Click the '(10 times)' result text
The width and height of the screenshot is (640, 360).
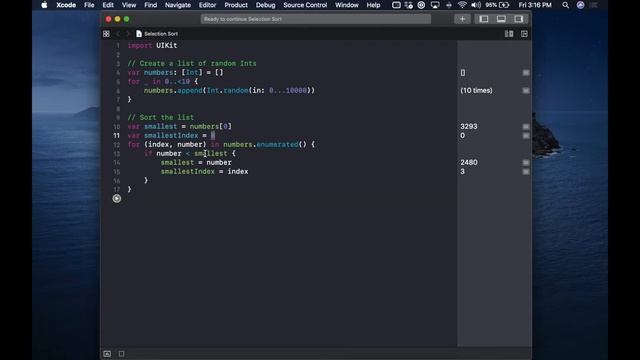[x=476, y=91]
